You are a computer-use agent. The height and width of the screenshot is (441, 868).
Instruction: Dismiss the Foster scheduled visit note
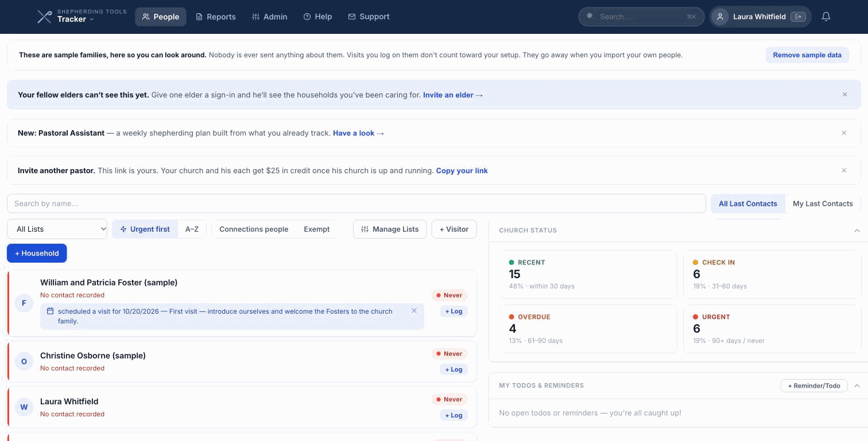coord(414,311)
